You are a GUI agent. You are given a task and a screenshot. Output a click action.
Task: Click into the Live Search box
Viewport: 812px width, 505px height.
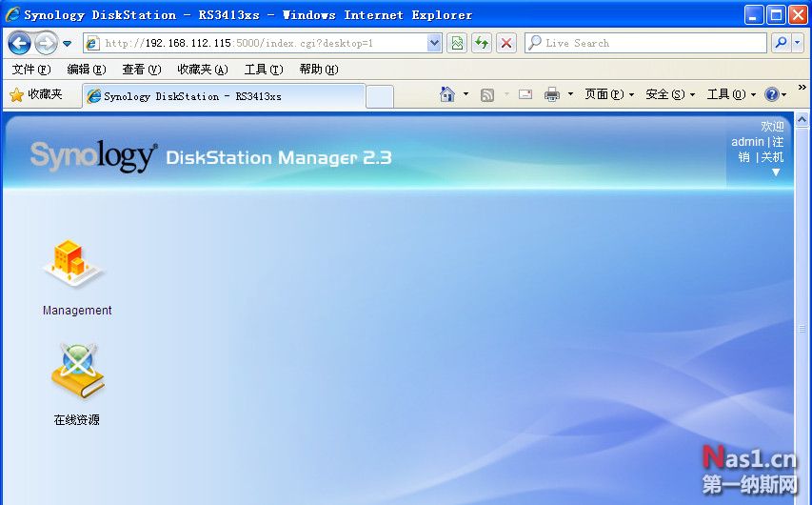pos(645,43)
